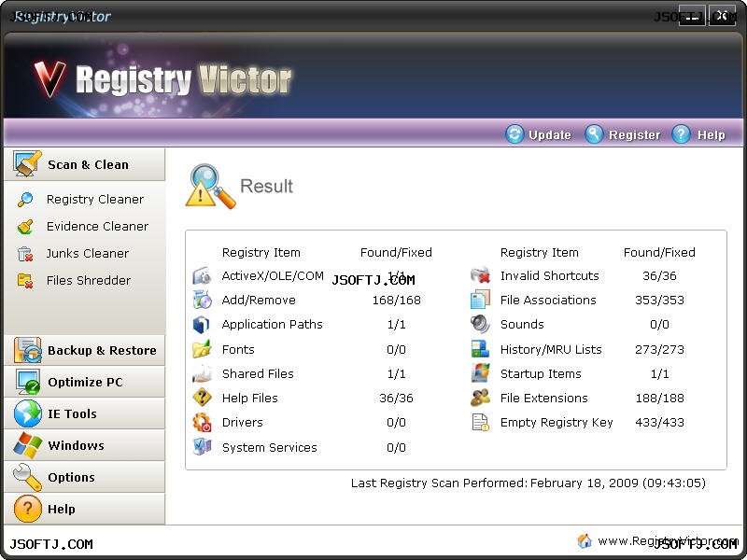
Task: Select Registry Cleaner in the sidebar
Action: pyautogui.click(x=95, y=200)
